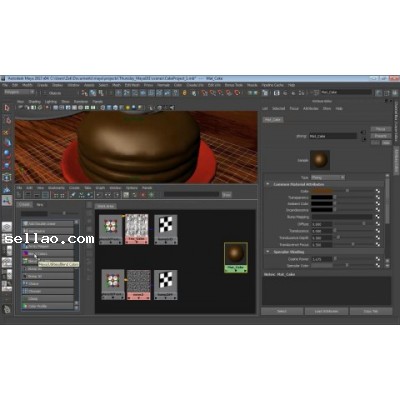Select the arrow Select tool in toolbox
Image resolution: width=400 pixels, height=400 pixels.
click(x=7, y=108)
